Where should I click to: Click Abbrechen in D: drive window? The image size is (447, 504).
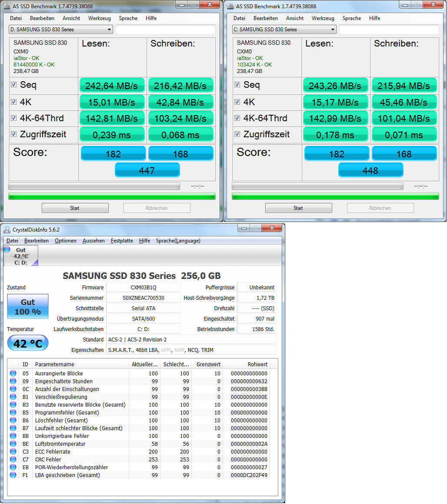(157, 208)
